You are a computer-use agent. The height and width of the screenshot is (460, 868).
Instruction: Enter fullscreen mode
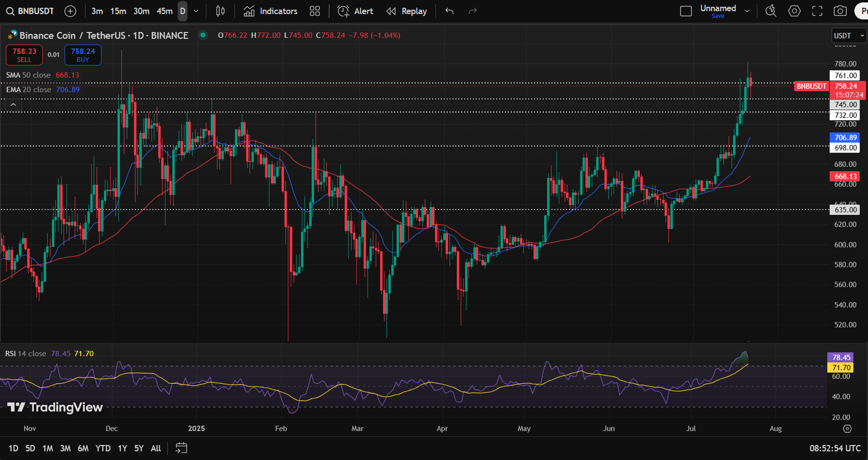pyautogui.click(x=817, y=11)
